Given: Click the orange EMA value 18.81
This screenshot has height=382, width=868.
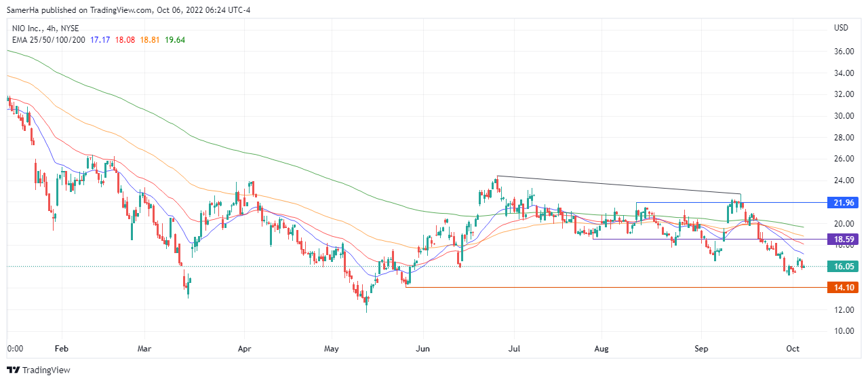Looking at the screenshot, I should (150, 40).
